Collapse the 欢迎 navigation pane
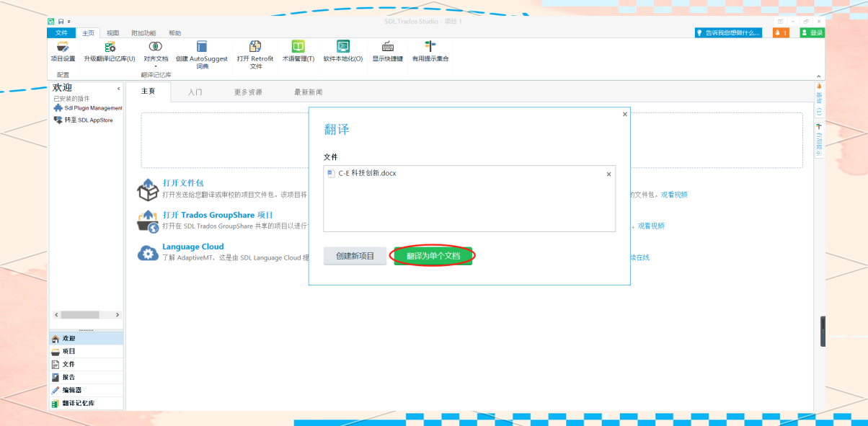Viewport: 868px width, 426px height. click(x=119, y=88)
